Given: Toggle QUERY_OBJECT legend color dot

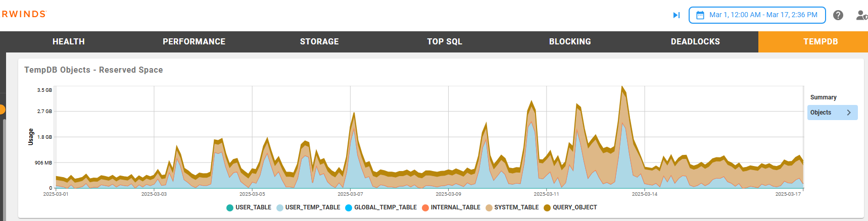Looking at the screenshot, I should click(x=547, y=208).
